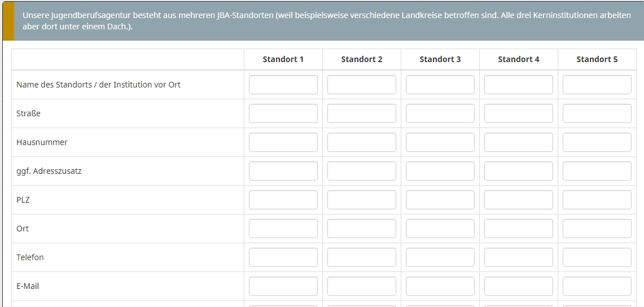Focus Standort 5 E-Mail input field
The image size is (644, 307).
pyautogui.click(x=597, y=286)
